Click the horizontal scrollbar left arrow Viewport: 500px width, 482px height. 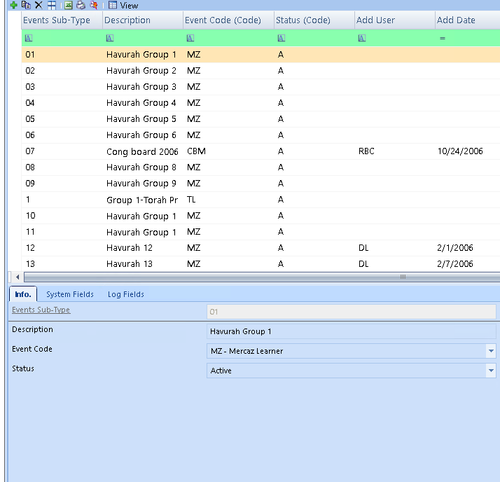coord(17,277)
